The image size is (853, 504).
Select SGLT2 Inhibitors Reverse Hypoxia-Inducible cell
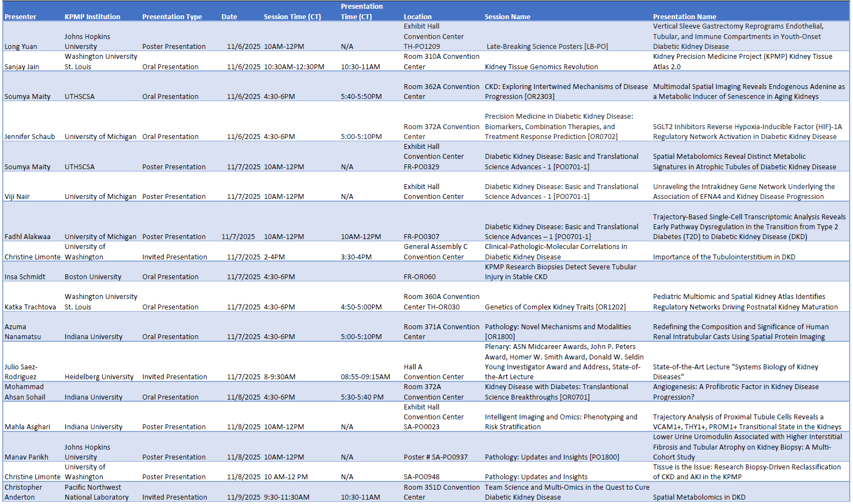coord(747,131)
